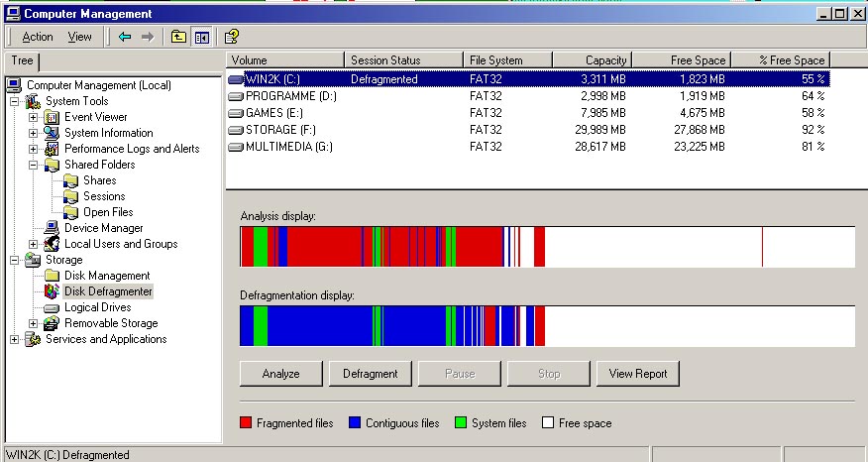
Task: Click the Help toolbar icon
Action: (x=231, y=37)
